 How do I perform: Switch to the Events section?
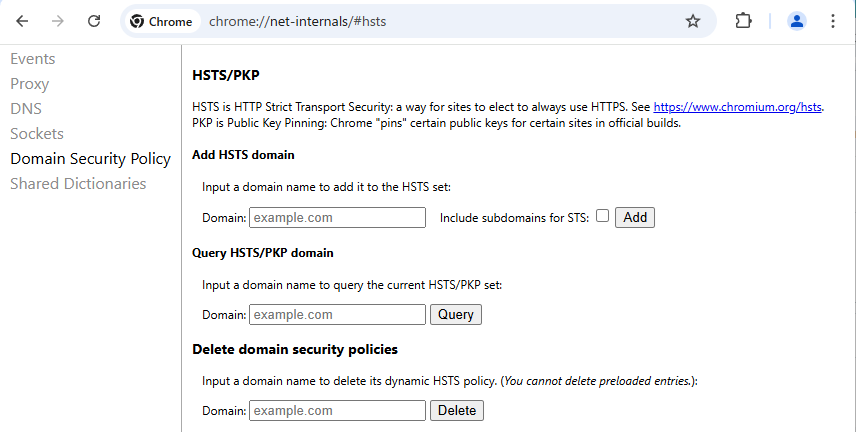(x=33, y=59)
